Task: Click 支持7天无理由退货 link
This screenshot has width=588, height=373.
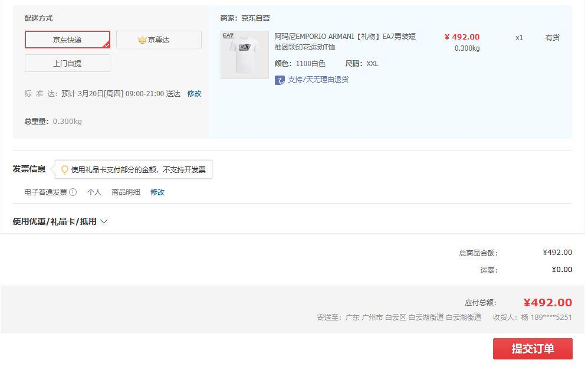Action: click(318, 80)
